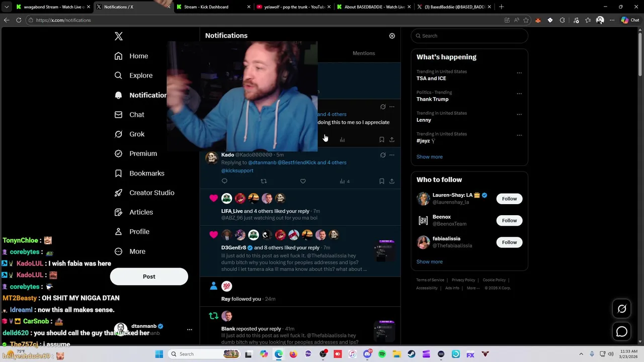Open Creator Studio in sidebar
The image size is (644, 362).
pyautogui.click(x=144, y=193)
